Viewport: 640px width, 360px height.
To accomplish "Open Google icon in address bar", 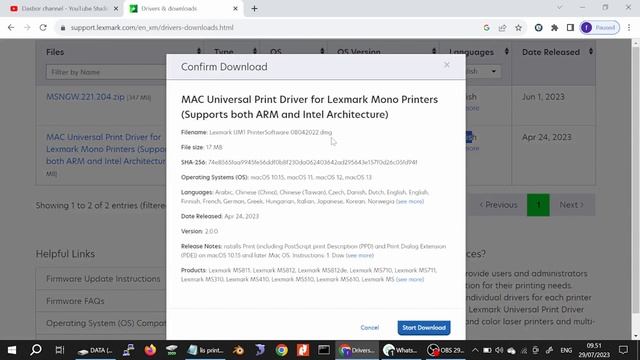I will (486, 28).
